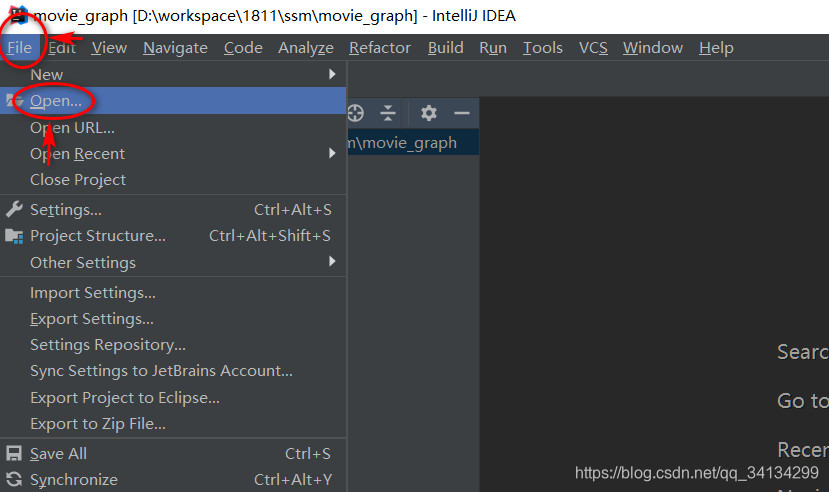Select Save All menu entry
This screenshot has height=492, width=829.
[x=173, y=453]
